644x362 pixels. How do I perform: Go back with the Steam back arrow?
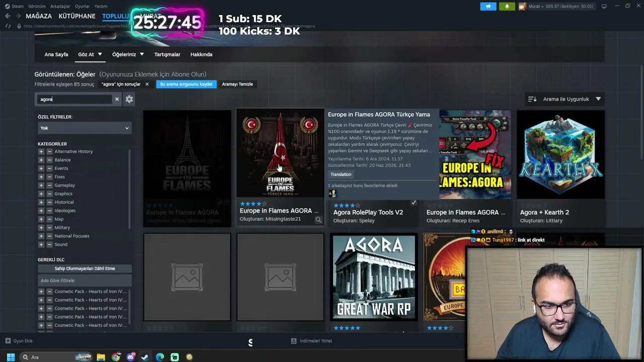[x=8, y=16]
